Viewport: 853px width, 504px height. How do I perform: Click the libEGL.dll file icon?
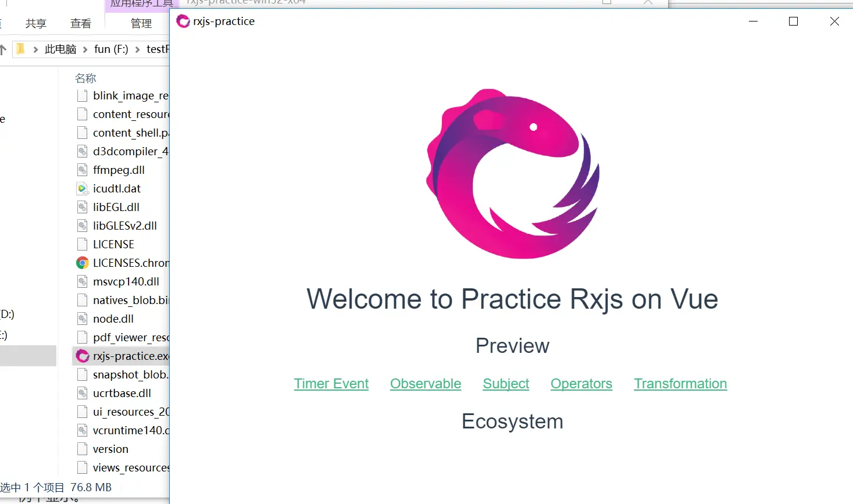pyautogui.click(x=83, y=207)
